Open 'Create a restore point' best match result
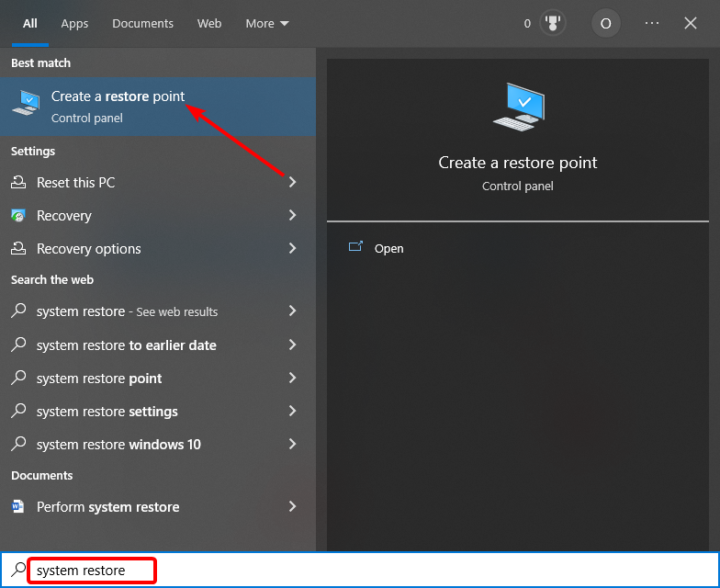This screenshot has height=588, width=720. [x=158, y=107]
